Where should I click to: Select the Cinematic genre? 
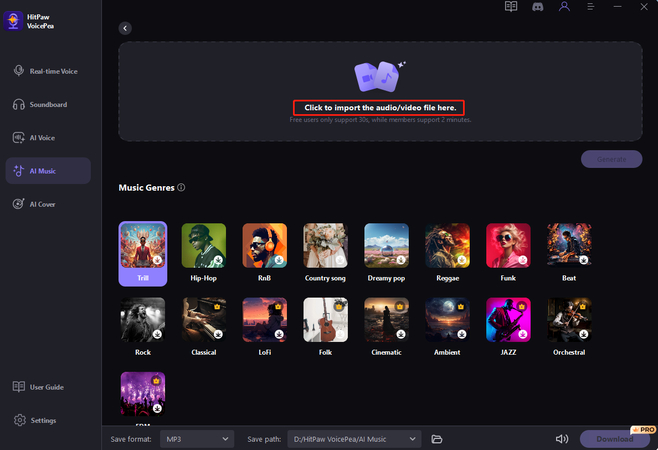coord(386,327)
